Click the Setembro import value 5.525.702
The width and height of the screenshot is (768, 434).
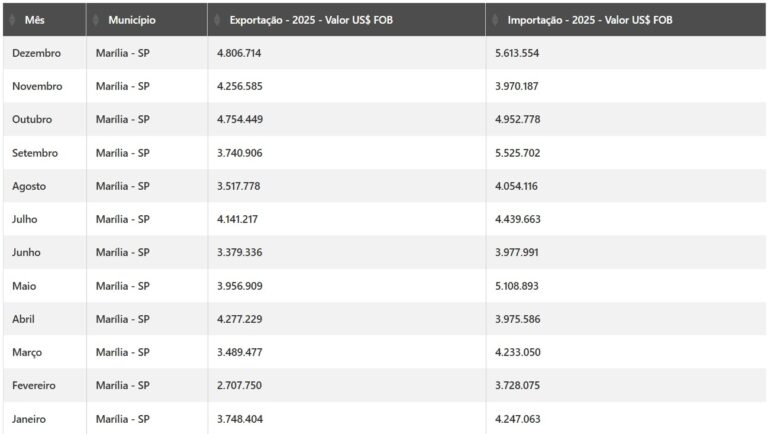coord(517,153)
